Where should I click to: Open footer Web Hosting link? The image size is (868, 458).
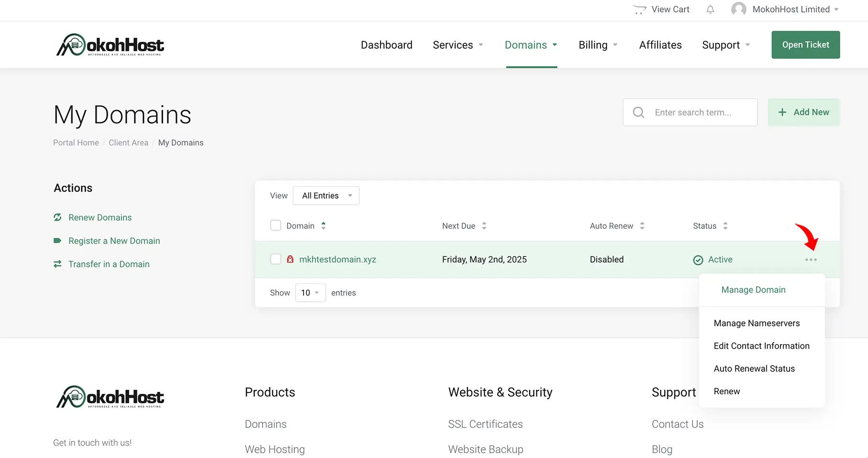point(275,449)
